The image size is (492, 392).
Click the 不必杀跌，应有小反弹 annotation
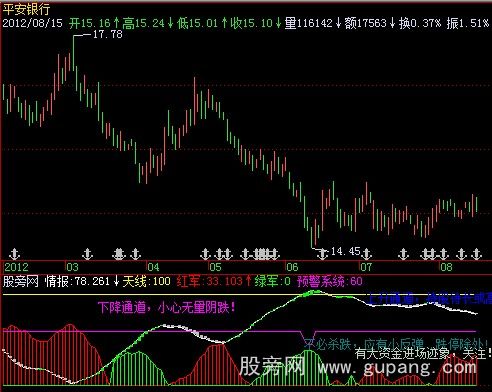pos(364,344)
